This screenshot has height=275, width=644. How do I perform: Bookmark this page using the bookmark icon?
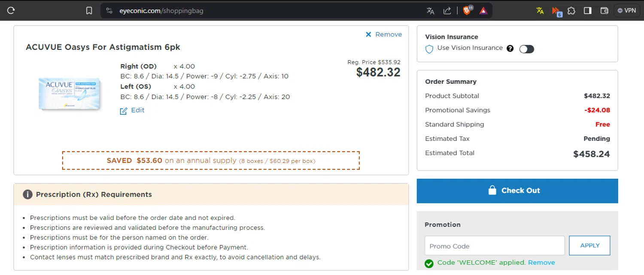[89, 11]
